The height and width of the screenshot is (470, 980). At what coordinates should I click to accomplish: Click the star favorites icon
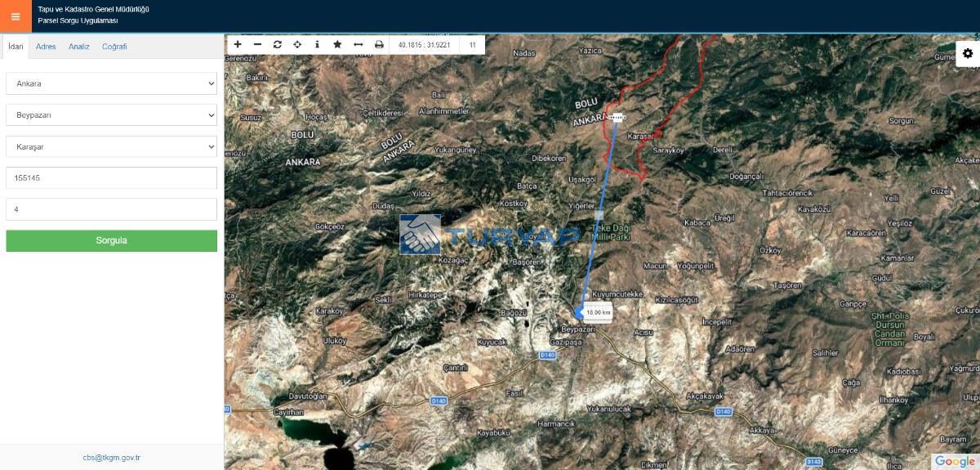pos(337,44)
